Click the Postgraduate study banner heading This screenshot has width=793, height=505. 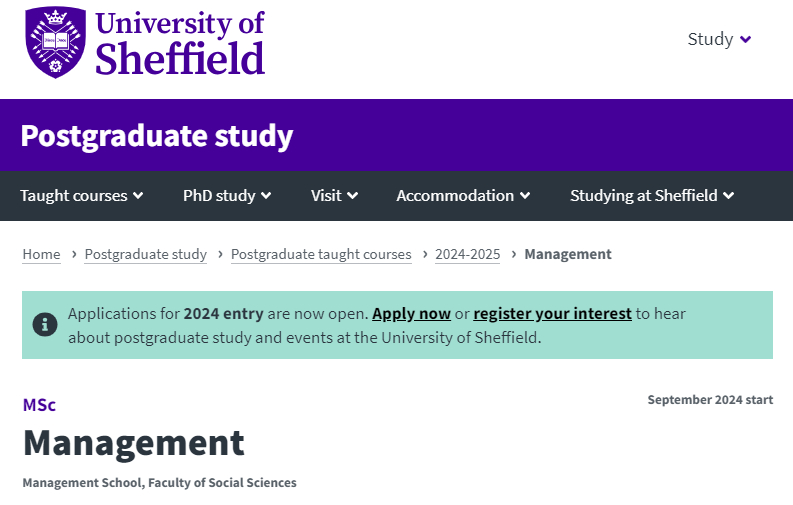coord(157,136)
